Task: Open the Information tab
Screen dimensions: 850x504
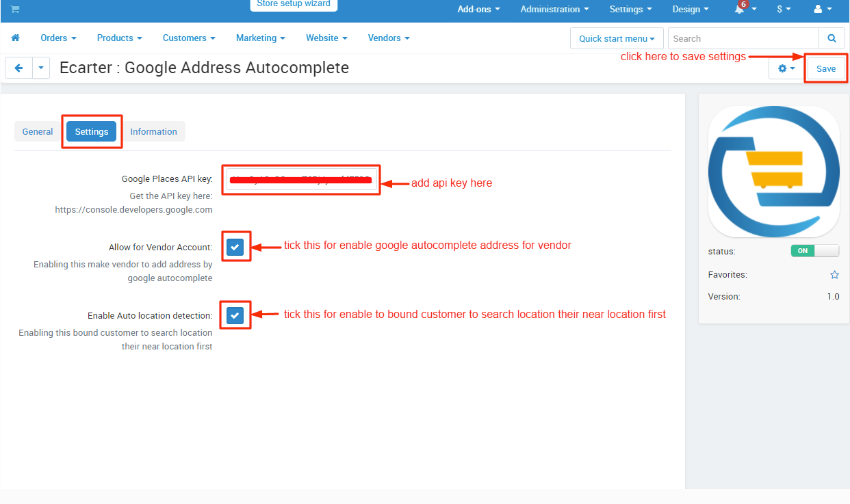Action: [x=153, y=132]
